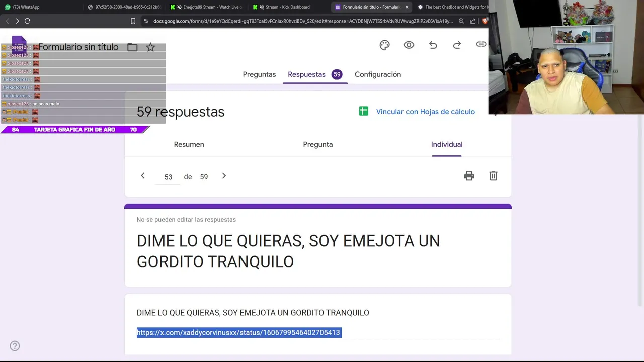Click share icon in address bar
The width and height of the screenshot is (644, 362).
point(473,21)
